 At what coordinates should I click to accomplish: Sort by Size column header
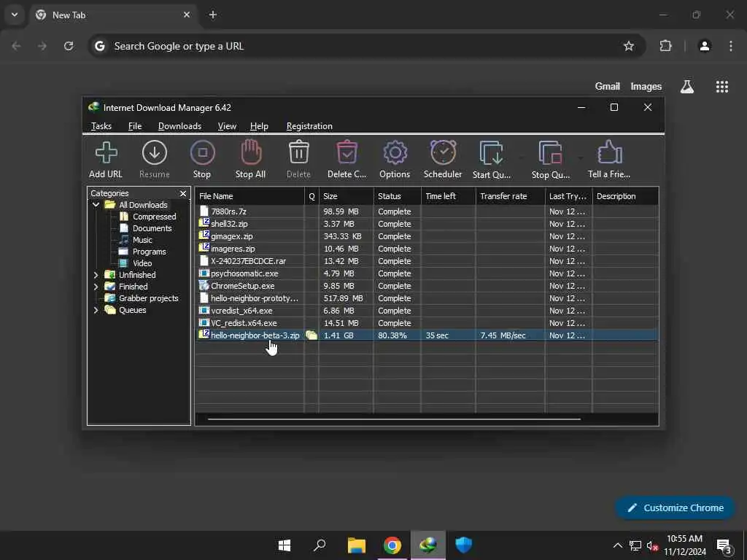tap(346, 196)
